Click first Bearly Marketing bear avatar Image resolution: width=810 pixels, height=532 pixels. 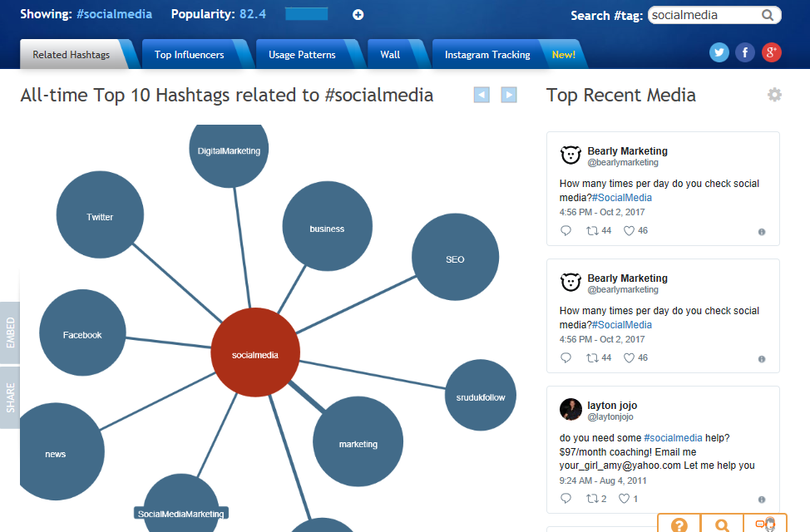pos(570,155)
